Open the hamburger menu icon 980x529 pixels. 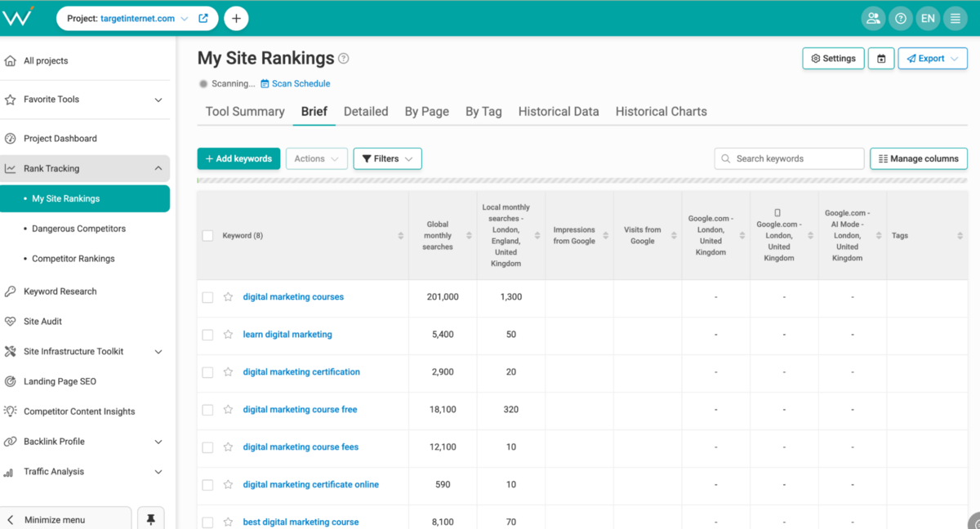[x=955, y=19]
